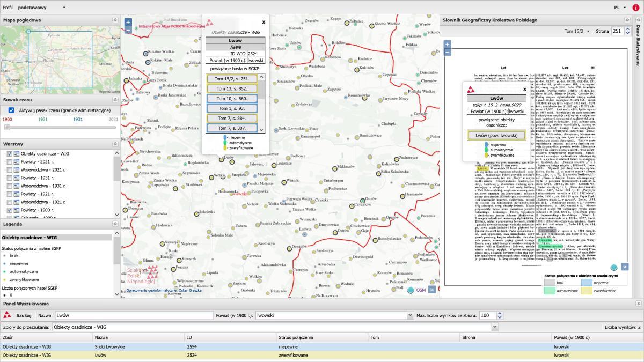Open the main map layer switcher icon
644x362 pixels.
coord(411,290)
